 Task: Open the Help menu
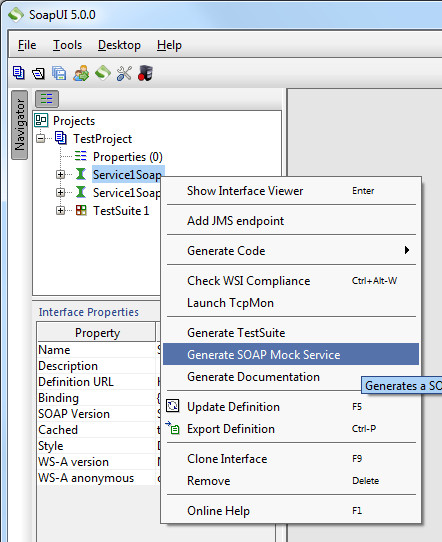[169, 45]
